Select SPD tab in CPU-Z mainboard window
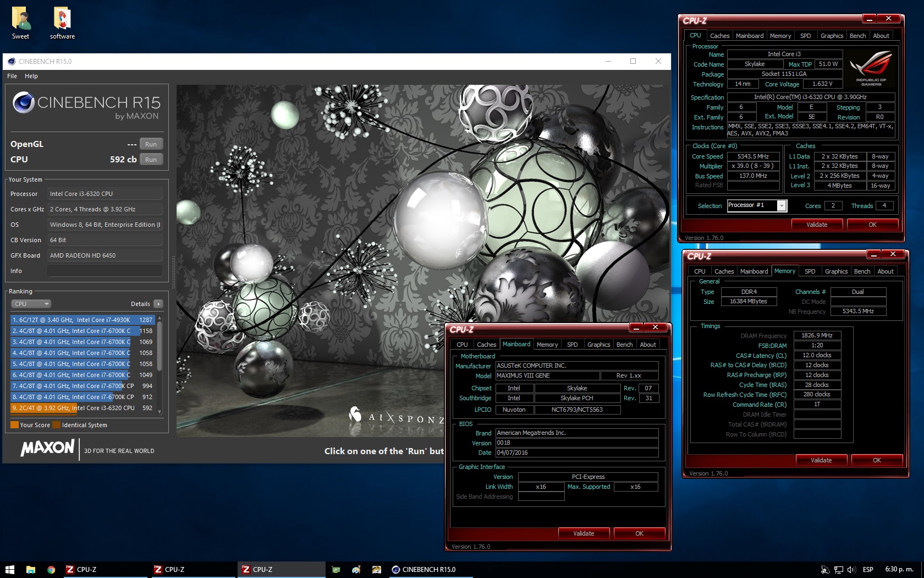The height and width of the screenshot is (578, 924). click(x=573, y=345)
